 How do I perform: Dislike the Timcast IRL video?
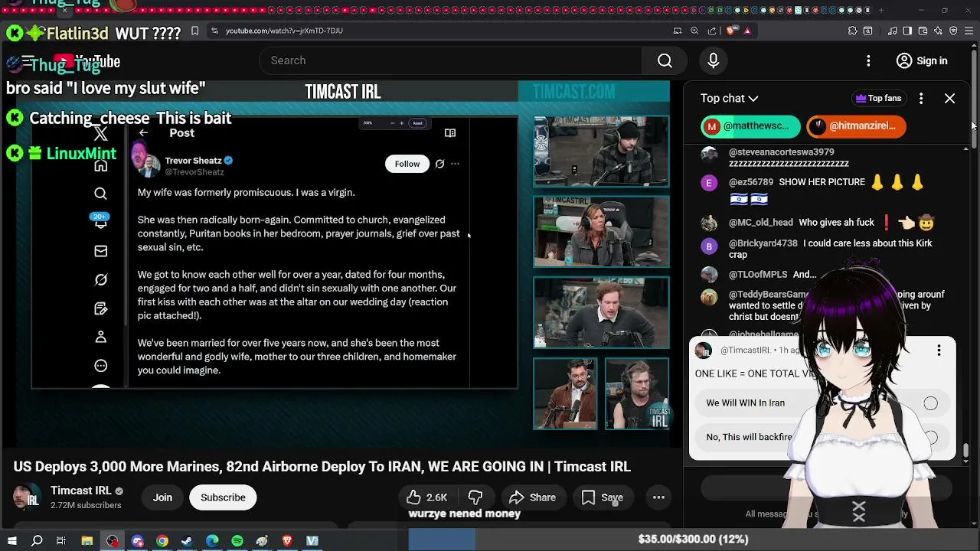[475, 497]
